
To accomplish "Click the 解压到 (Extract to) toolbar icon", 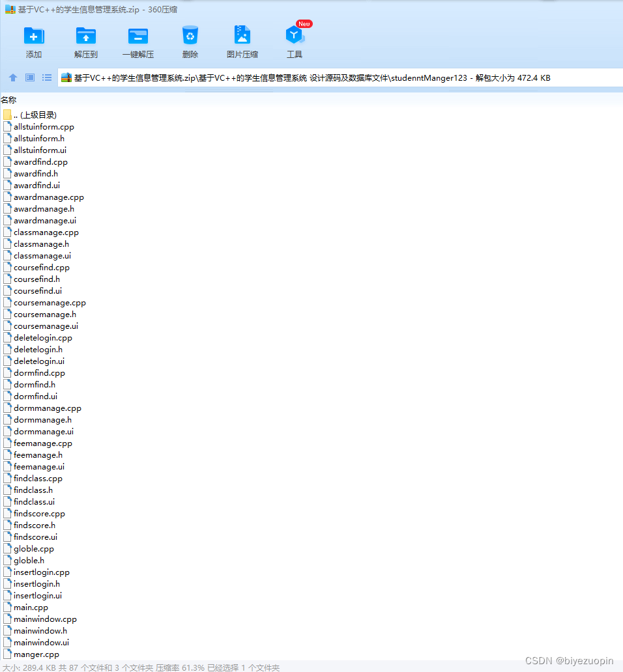I will [x=86, y=36].
